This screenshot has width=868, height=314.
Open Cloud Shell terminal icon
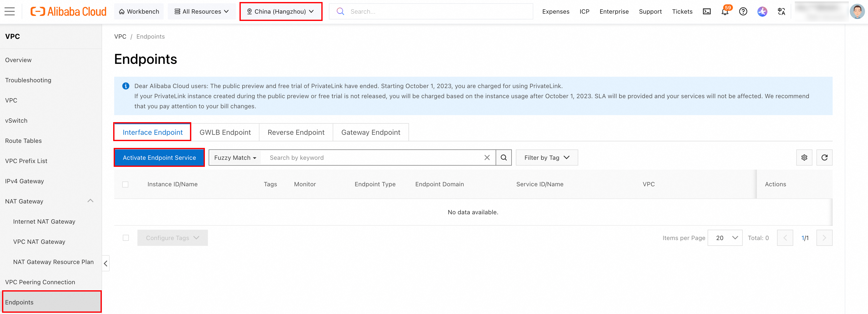[707, 11]
